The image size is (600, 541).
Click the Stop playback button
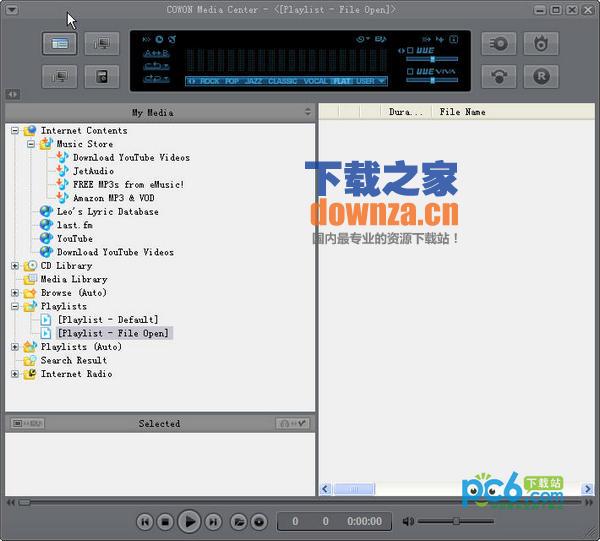pos(166,521)
